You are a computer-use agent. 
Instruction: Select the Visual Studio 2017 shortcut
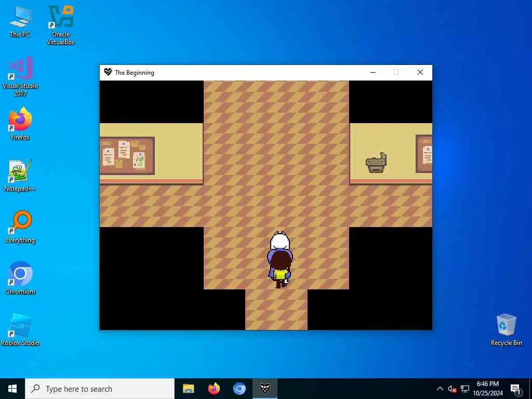pos(20,76)
